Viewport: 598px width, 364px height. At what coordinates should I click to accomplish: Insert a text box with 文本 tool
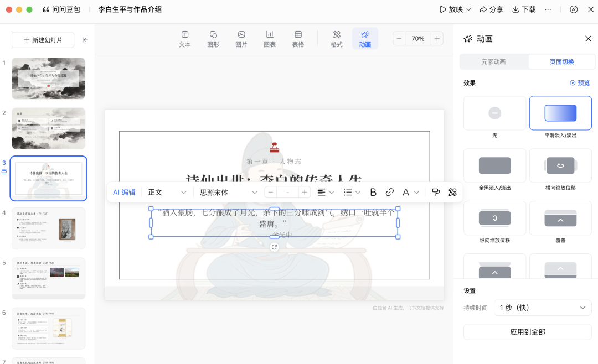click(185, 39)
